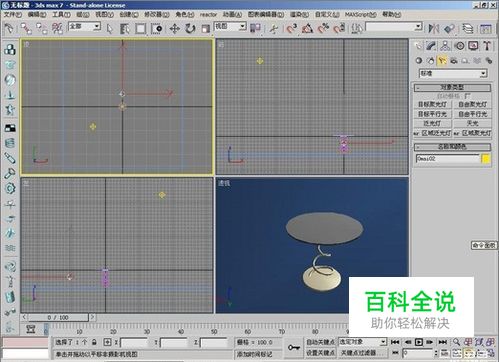Select the Helpers category icon

point(465,60)
